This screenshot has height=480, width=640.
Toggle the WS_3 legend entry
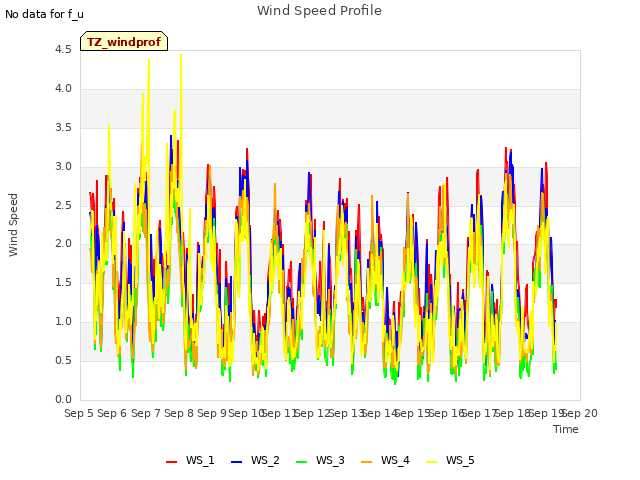click(x=320, y=460)
